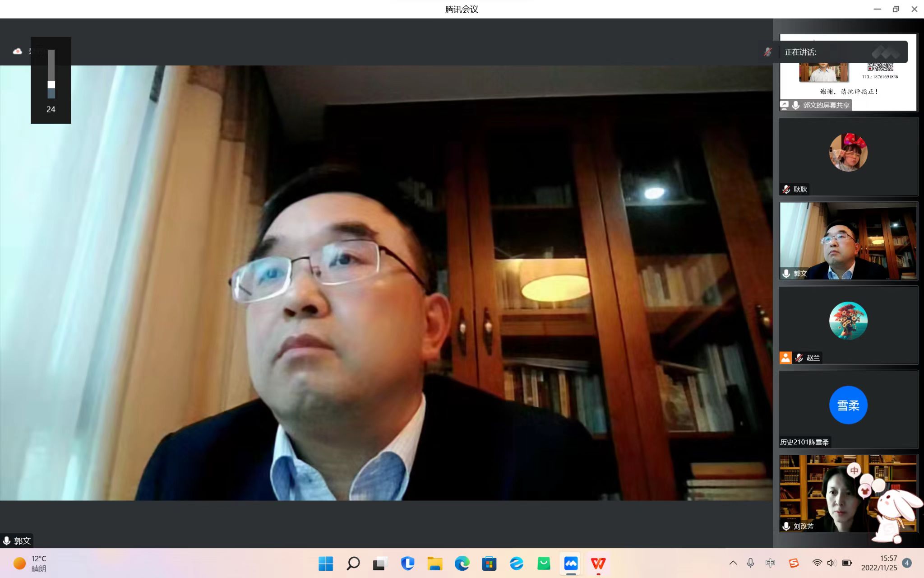
Task: Click the system tray microphone icon
Action: click(750, 563)
